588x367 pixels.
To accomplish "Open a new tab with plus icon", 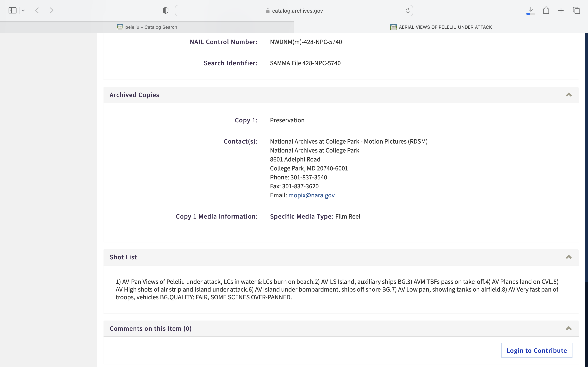I will tap(561, 10).
